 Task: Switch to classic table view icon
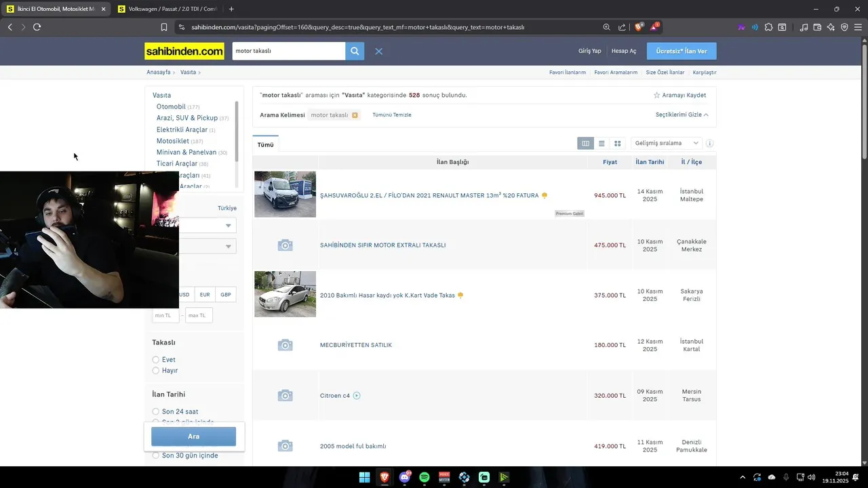[x=586, y=143]
